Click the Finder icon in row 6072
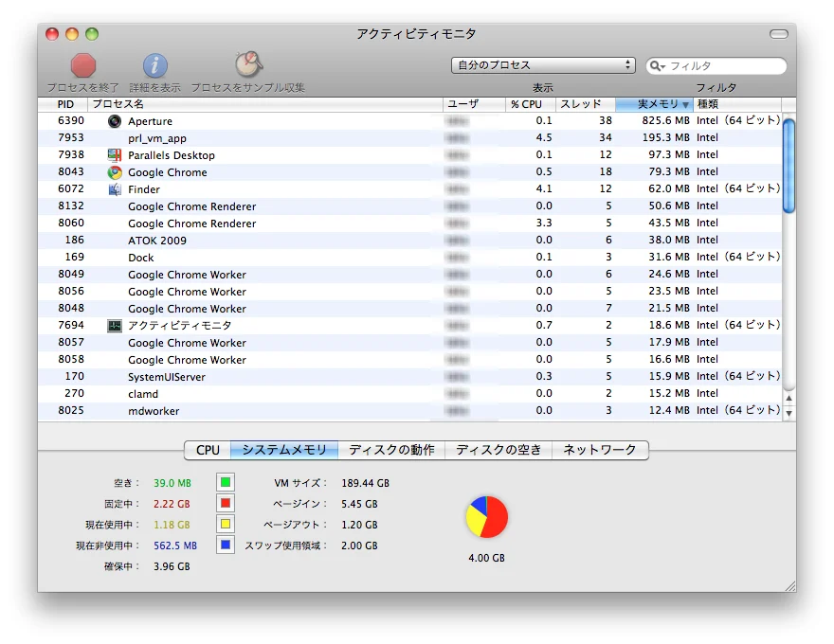This screenshot has height=644, width=834. coord(115,189)
